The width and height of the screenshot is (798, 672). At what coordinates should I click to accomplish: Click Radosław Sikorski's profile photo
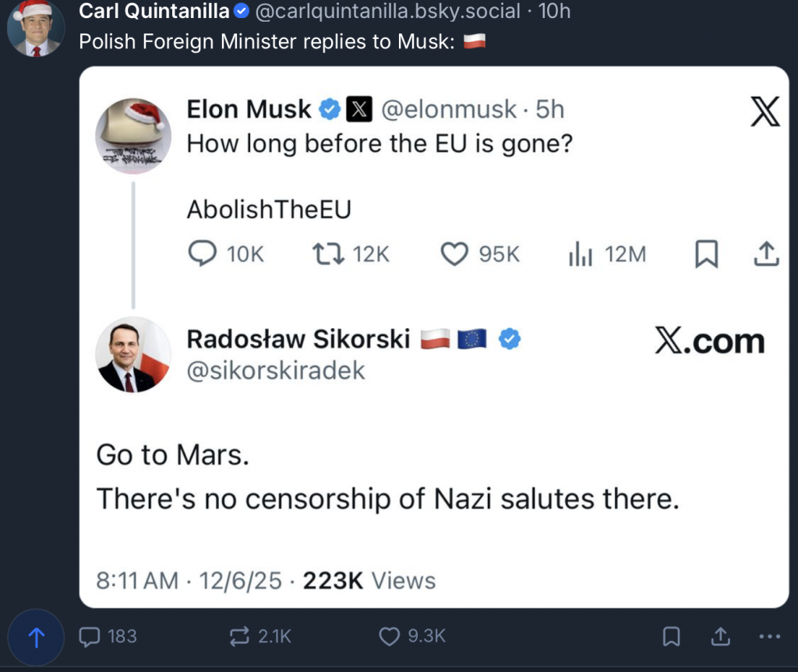tap(132, 355)
